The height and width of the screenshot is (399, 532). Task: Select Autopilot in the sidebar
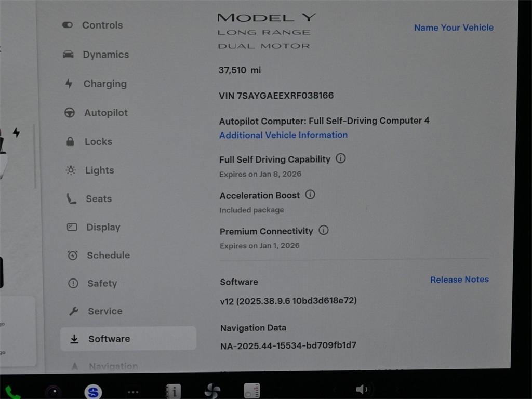tap(105, 113)
